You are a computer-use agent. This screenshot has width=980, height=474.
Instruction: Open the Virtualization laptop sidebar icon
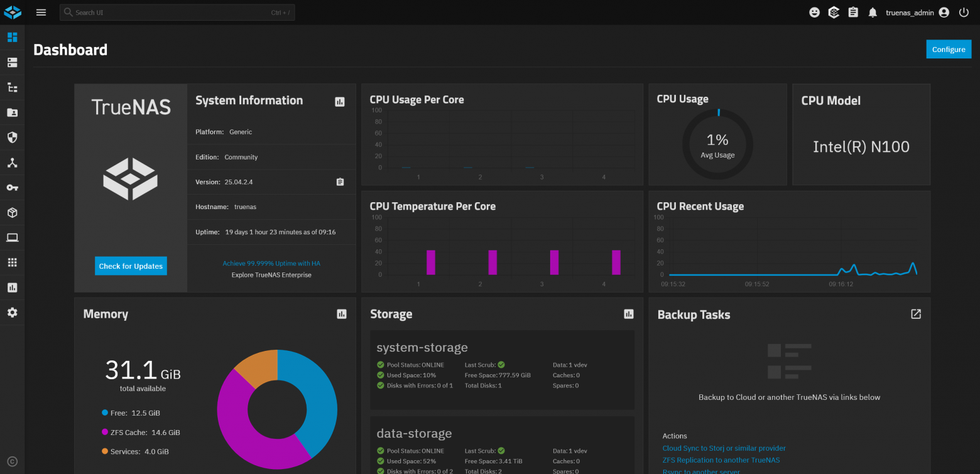12,237
